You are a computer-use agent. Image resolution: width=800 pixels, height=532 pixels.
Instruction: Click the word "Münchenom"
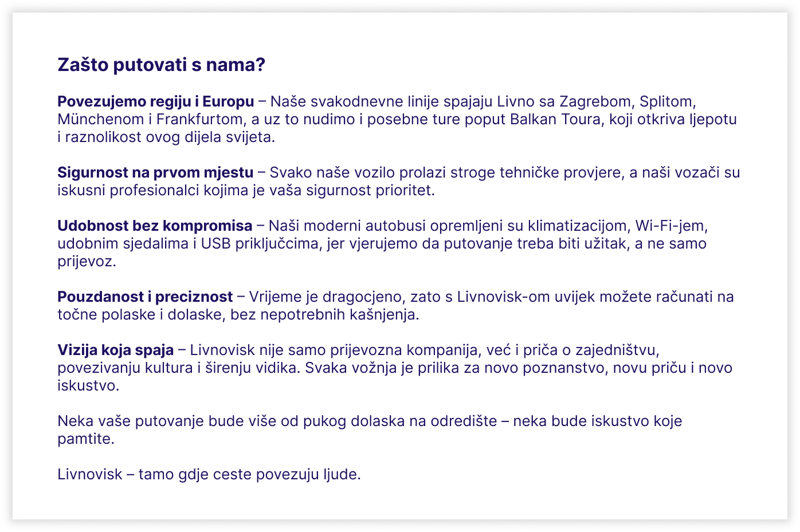[x=100, y=119]
